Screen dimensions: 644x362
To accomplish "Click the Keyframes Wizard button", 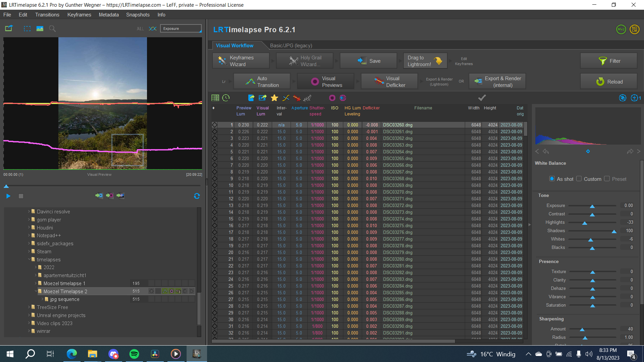I will click(241, 61).
